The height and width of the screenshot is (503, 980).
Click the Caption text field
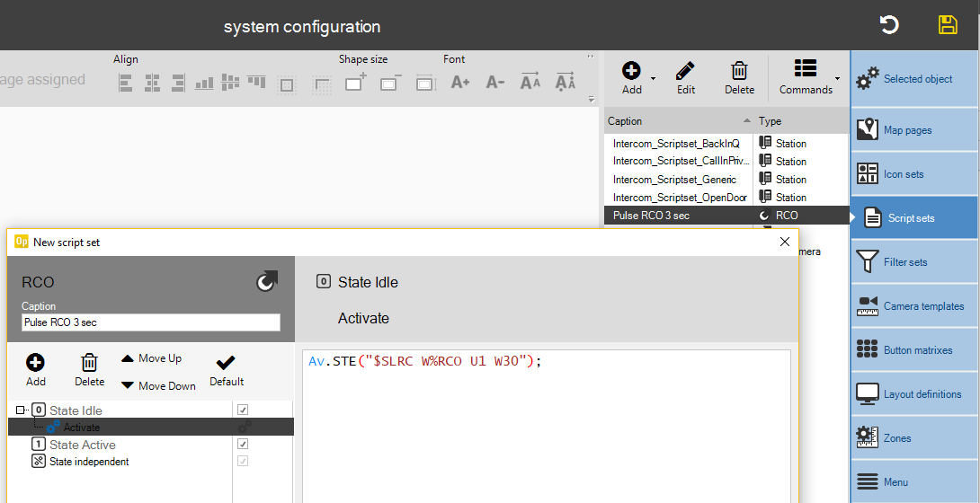[x=150, y=322]
